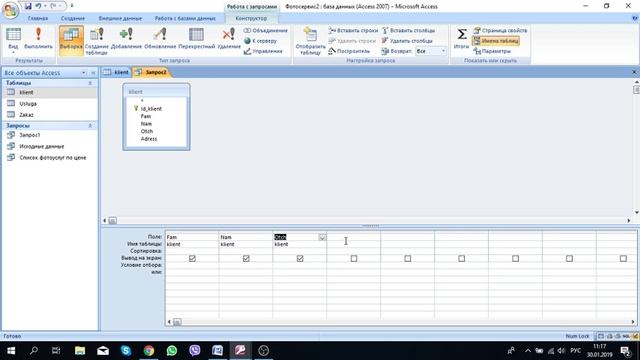The height and width of the screenshot is (360, 640).
Task: Save with quick access toolbar icon
Action: click(28, 6)
